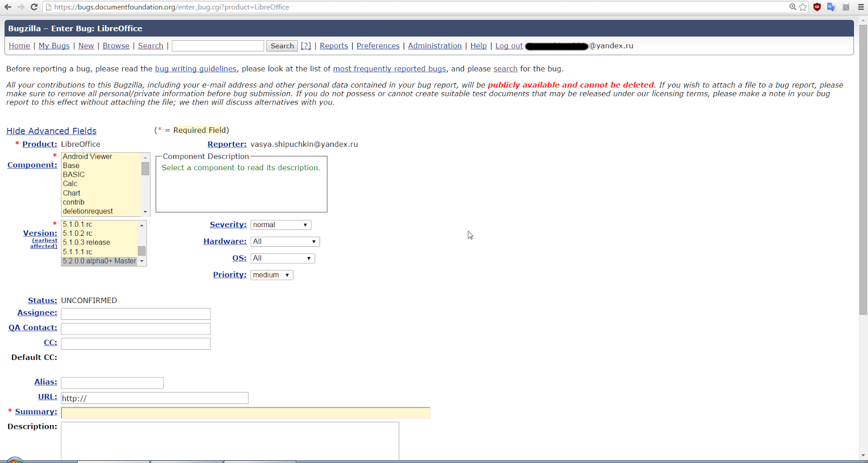
Task: Open the Priority dropdown
Action: click(x=272, y=275)
